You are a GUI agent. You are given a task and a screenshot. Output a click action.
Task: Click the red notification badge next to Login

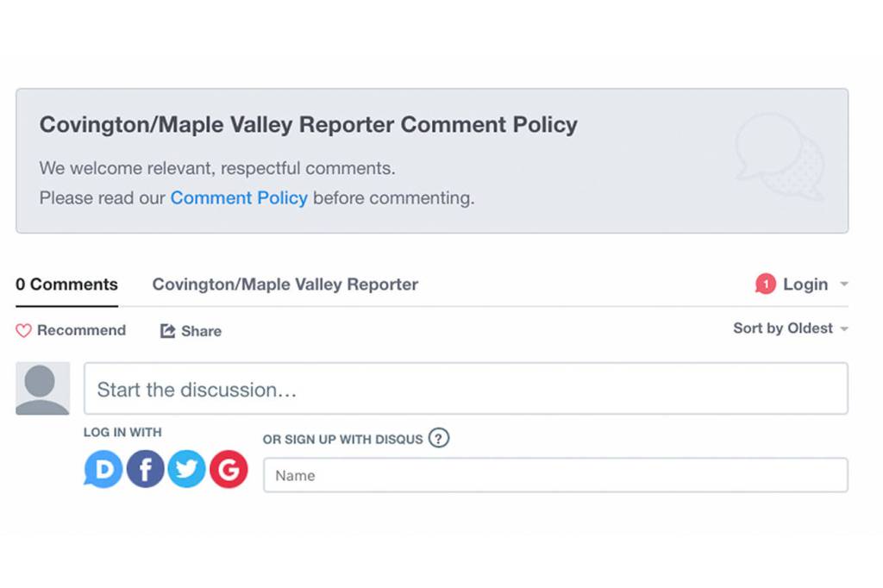coord(765,283)
